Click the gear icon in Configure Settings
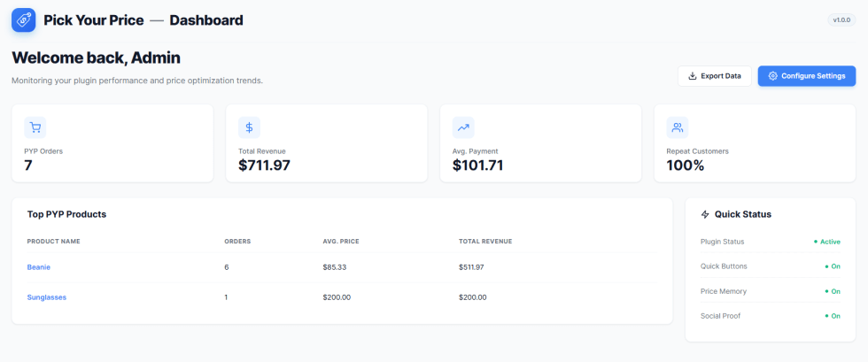868x362 pixels. pyautogui.click(x=773, y=76)
